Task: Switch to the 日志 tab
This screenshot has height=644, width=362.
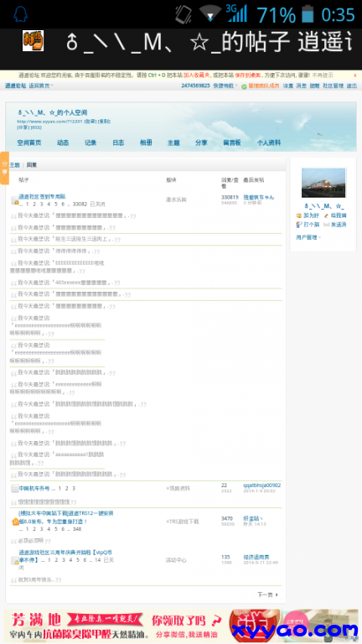Action: click(x=118, y=143)
